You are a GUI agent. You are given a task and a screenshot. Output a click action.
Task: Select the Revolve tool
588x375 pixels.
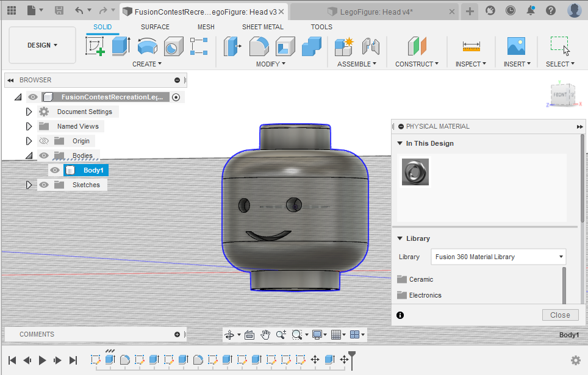tap(148, 46)
